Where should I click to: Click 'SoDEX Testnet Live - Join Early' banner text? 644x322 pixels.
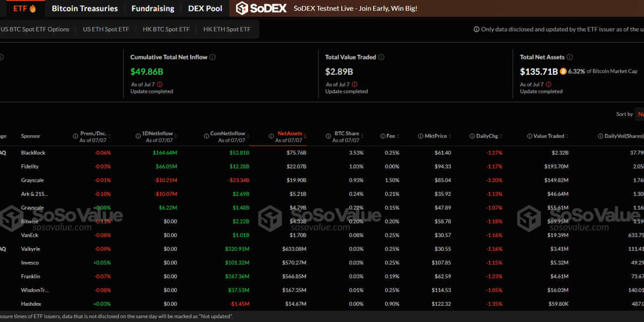point(355,8)
